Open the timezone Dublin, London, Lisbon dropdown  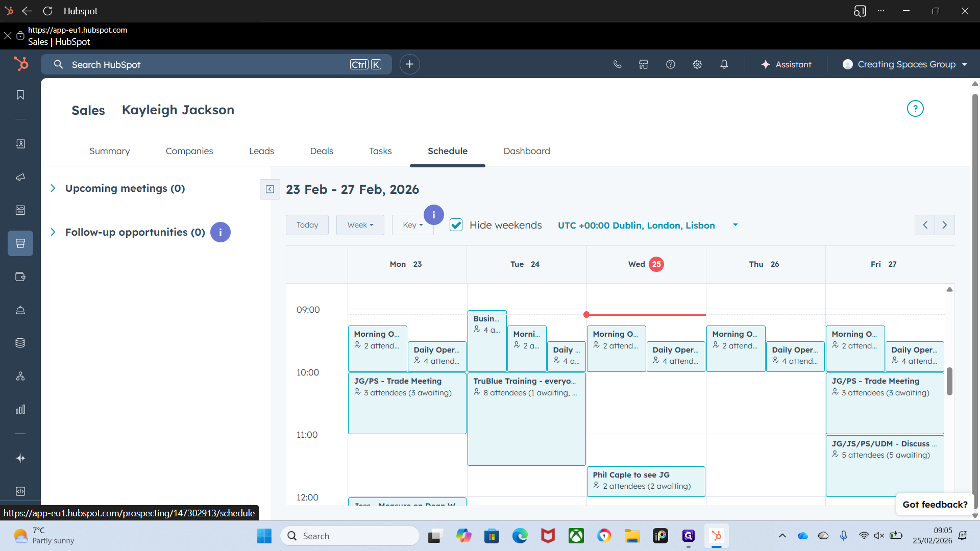point(648,225)
